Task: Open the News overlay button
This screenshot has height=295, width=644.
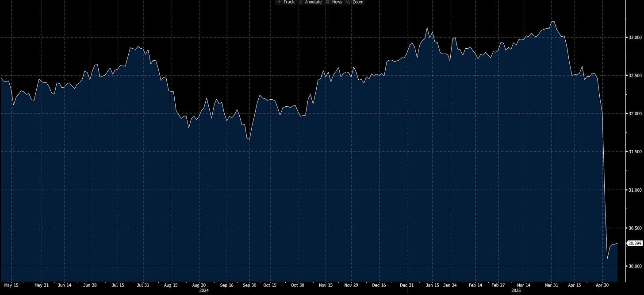Action: tap(334, 2)
